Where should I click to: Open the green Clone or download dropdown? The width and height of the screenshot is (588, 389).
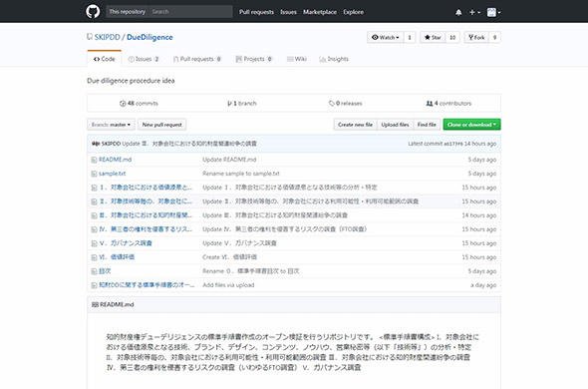click(471, 125)
